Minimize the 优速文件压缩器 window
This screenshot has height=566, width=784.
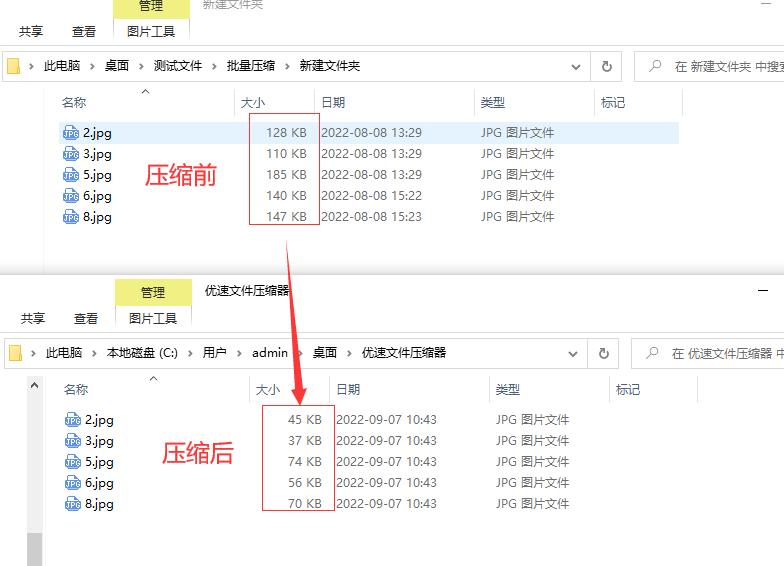pyautogui.click(x=762, y=290)
